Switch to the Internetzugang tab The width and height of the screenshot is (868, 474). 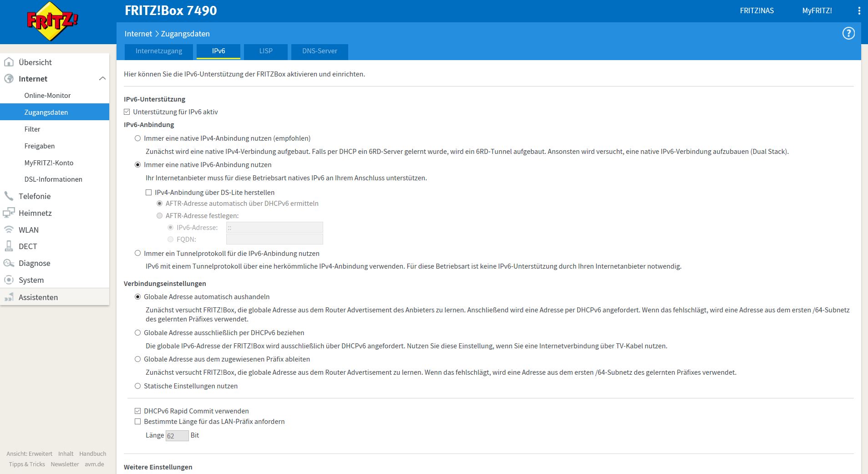[x=159, y=51]
